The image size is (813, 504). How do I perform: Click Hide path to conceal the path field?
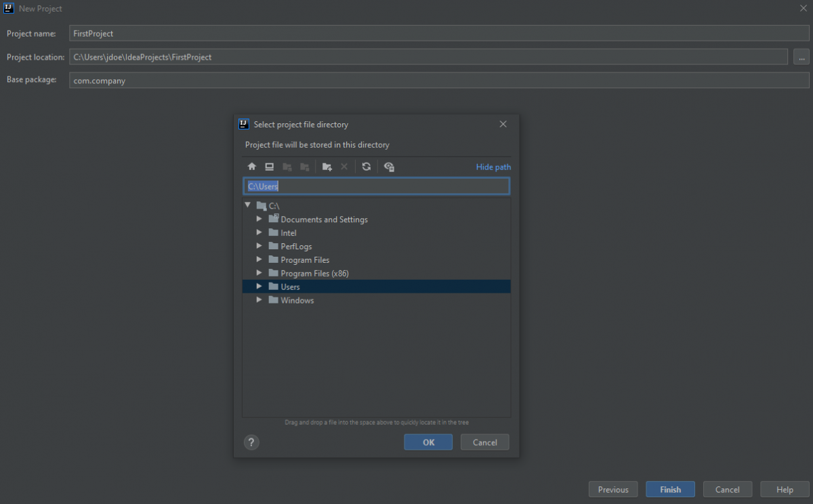tap(493, 167)
